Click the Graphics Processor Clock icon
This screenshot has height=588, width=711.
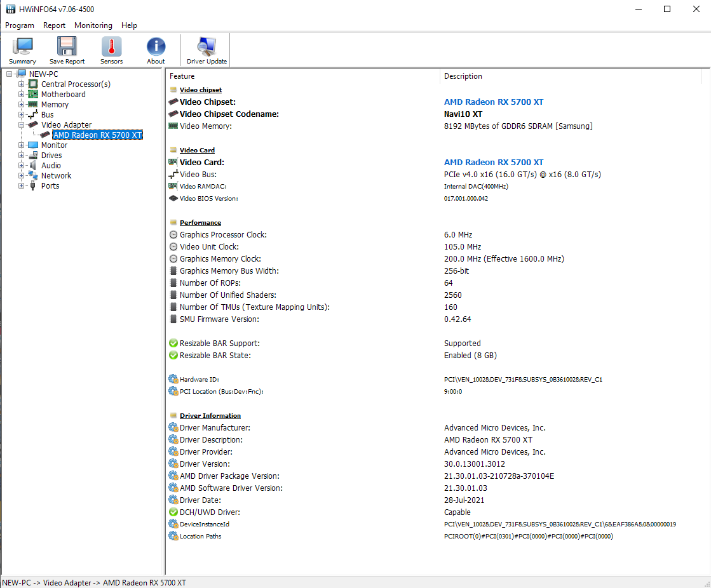coord(173,235)
